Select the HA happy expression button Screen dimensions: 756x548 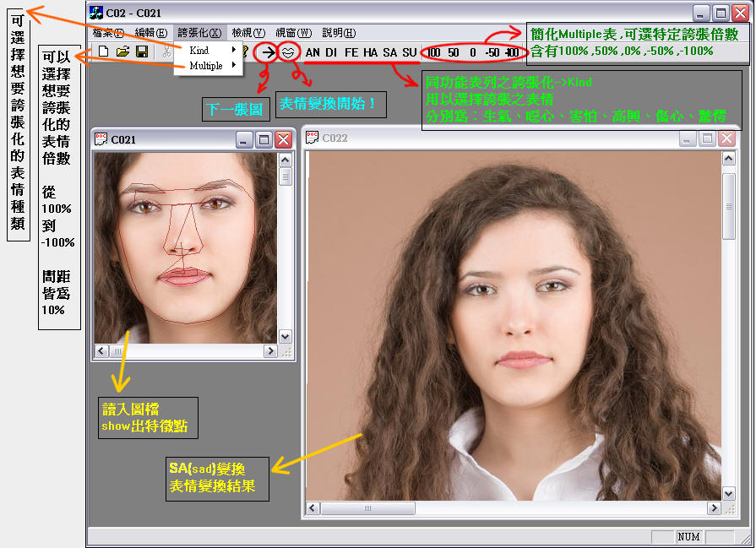370,52
